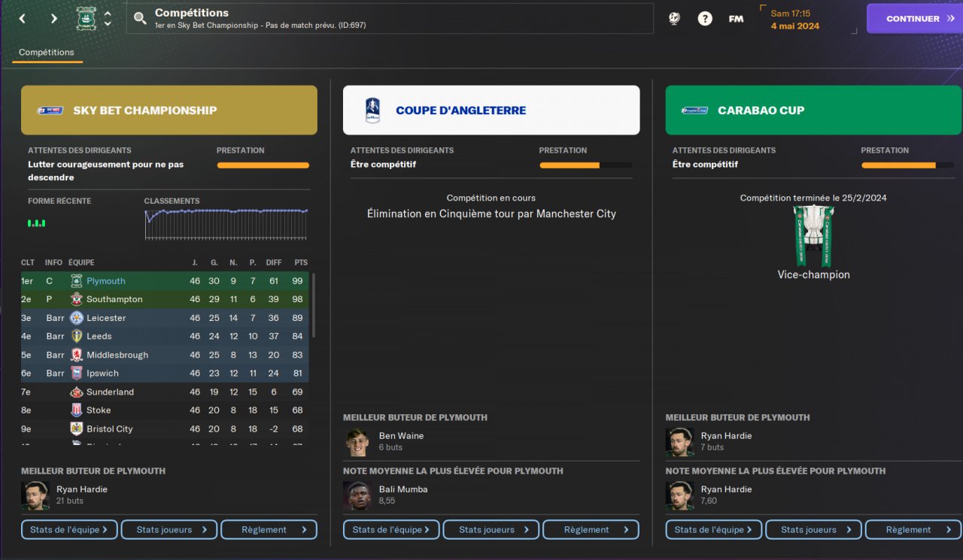
Task: Open Championship Règlement
Action: (x=269, y=530)
